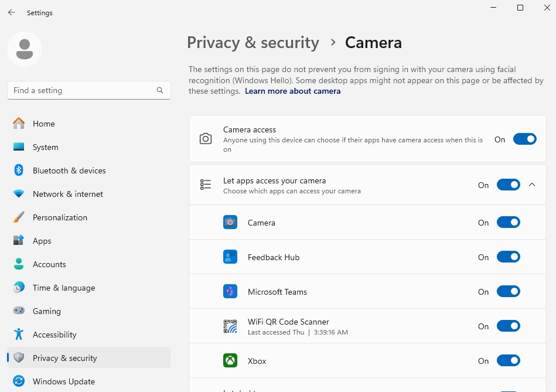Click the 'Choose which apps can access your camera' text
Viewport: 556px width, 392px height.
click(x=292, y=191)
